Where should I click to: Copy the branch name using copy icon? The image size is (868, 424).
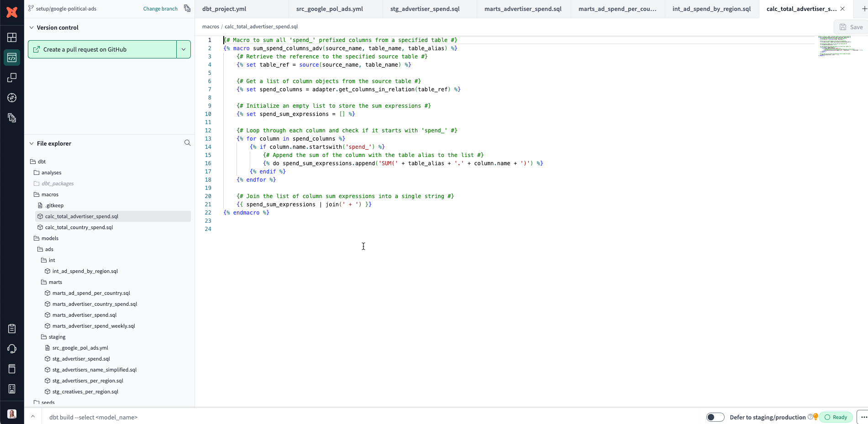[x=187, y=8]
